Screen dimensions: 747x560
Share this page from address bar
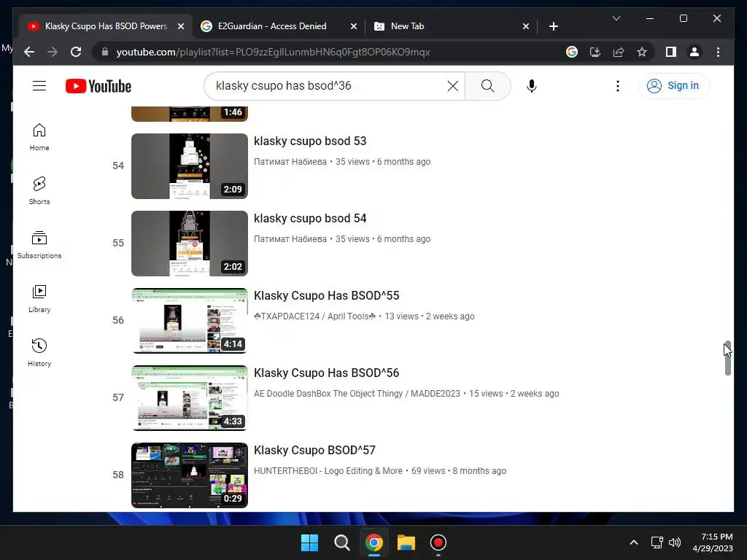click(x=619, y=52)
